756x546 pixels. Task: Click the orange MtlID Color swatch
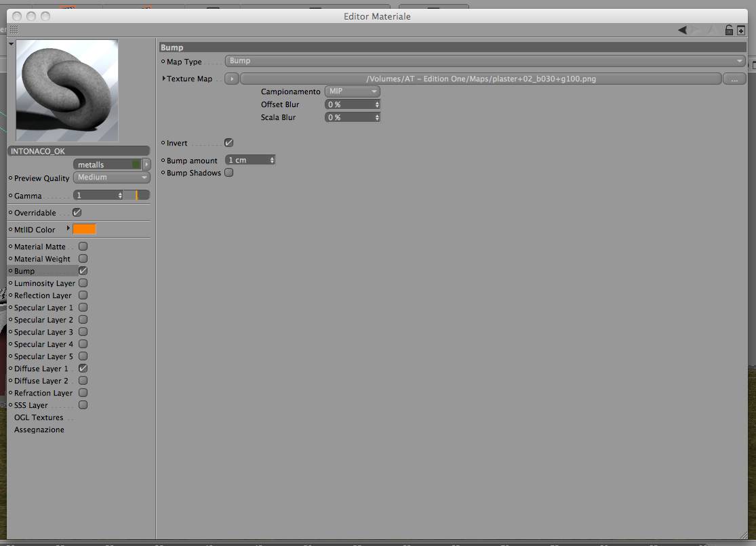[x=84, y=229]
